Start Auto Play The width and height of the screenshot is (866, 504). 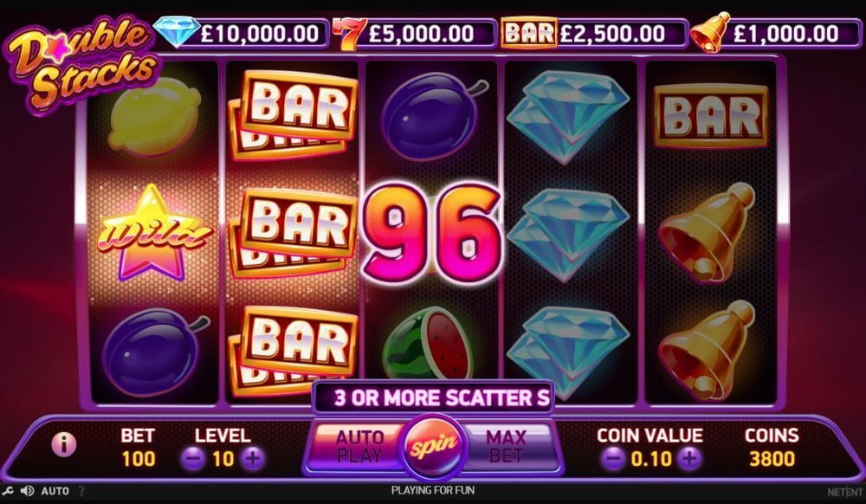click(358, 446)
